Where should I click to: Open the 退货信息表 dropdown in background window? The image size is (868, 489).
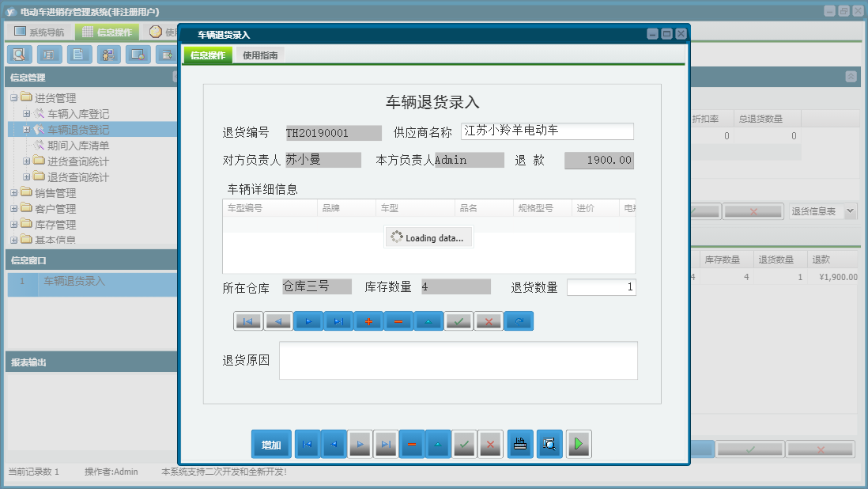851,211
